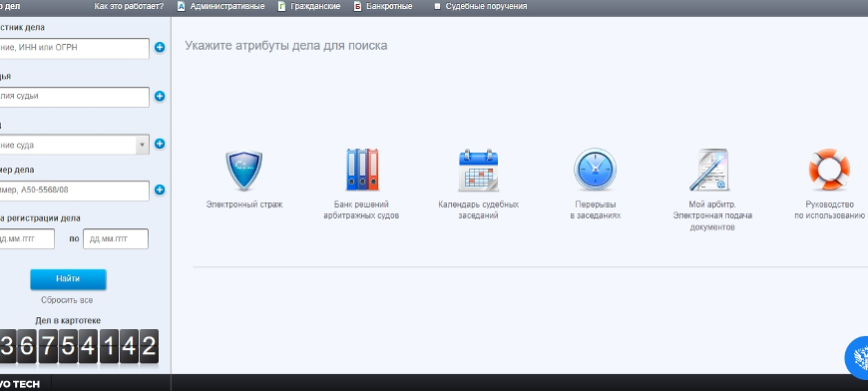Open the Электронный страж text link

coord(244,204)
